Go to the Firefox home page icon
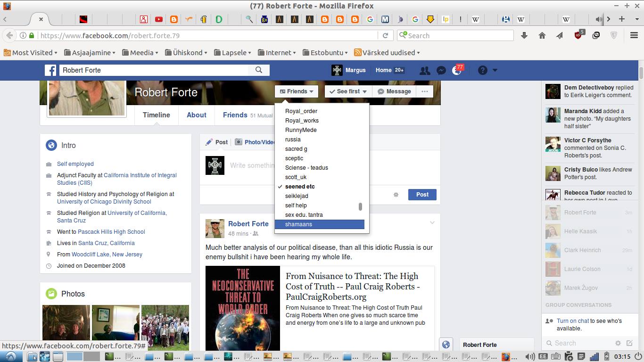644x362 pixels. 542,35
